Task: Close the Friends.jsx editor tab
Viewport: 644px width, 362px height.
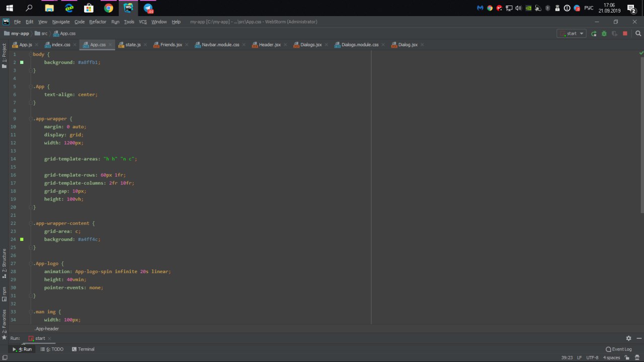Action: [x=186, y=45]
